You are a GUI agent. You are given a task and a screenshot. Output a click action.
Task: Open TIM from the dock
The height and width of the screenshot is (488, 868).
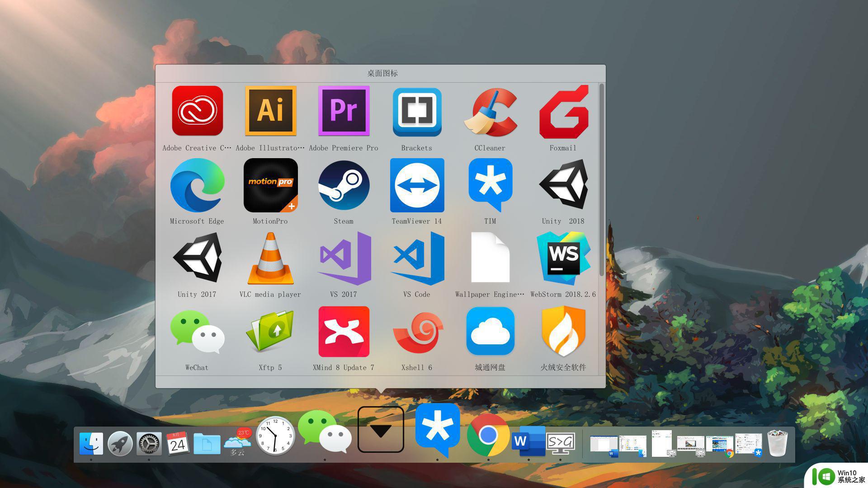point(437,430)
